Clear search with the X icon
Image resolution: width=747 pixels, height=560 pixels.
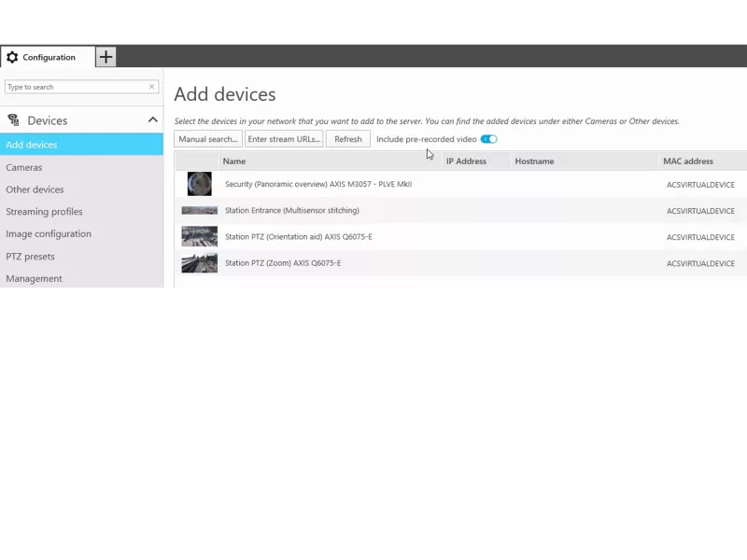click(x=152, y=87)
